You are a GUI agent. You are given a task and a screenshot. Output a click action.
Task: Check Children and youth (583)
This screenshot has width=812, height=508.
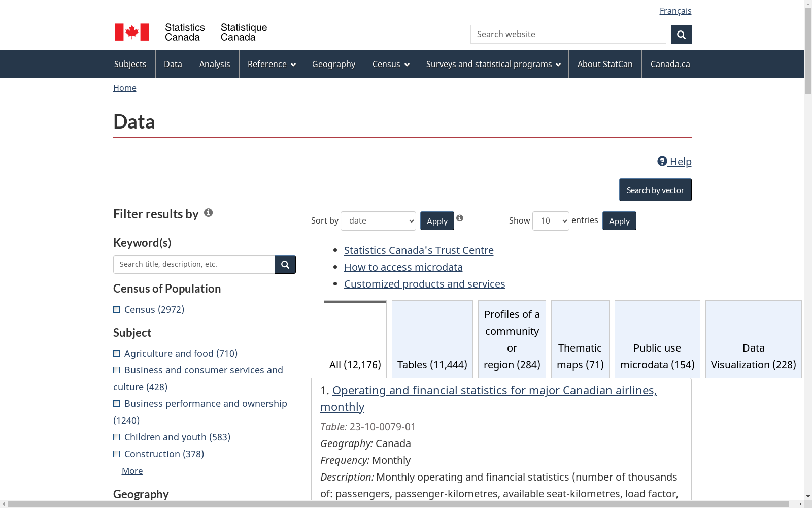click(116, 437)
